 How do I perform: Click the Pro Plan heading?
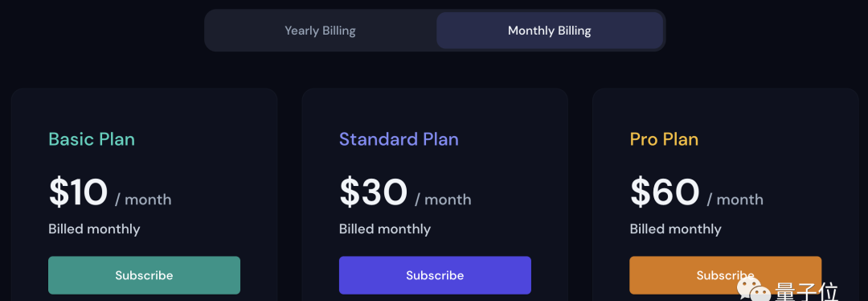[x=664, y=139]
